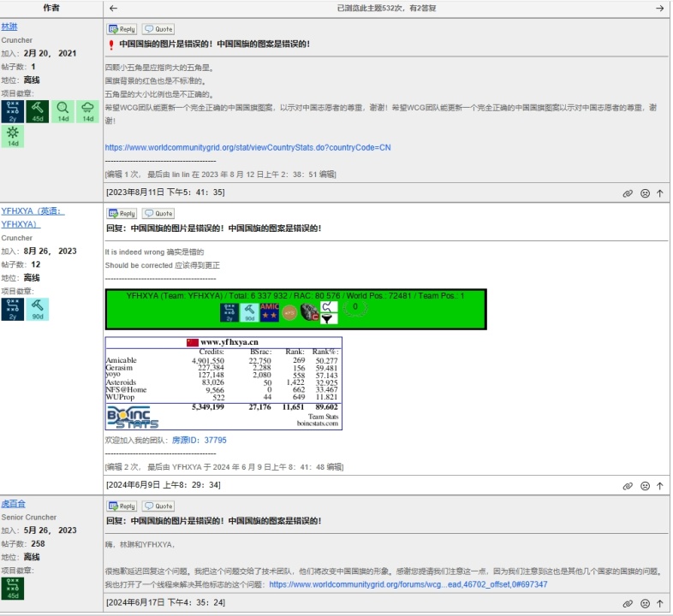Jump to top from 2024年6月17日 post
The height and width of the screenshot is (616, 673).
(x=659, y=603)
